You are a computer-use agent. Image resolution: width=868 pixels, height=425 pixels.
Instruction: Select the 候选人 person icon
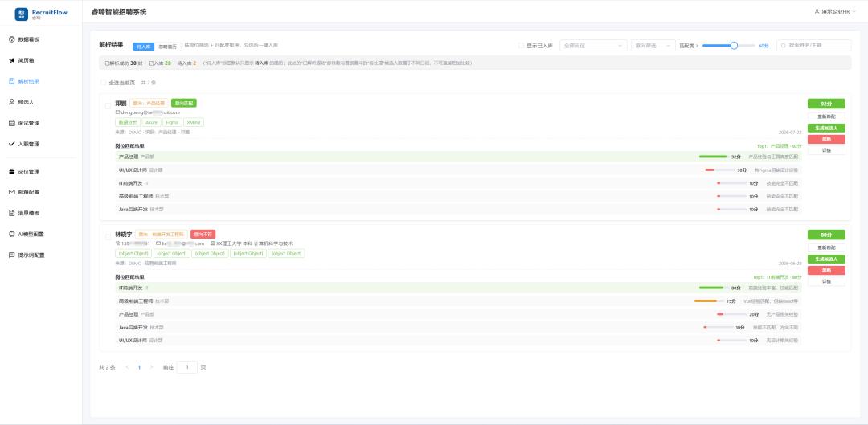tap(12, 102)
